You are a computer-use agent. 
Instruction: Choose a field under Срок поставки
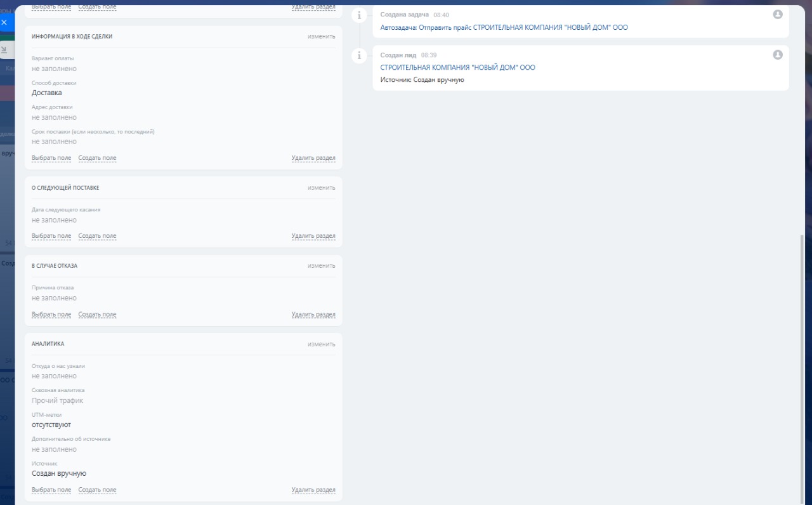click(x=51, y=158)
